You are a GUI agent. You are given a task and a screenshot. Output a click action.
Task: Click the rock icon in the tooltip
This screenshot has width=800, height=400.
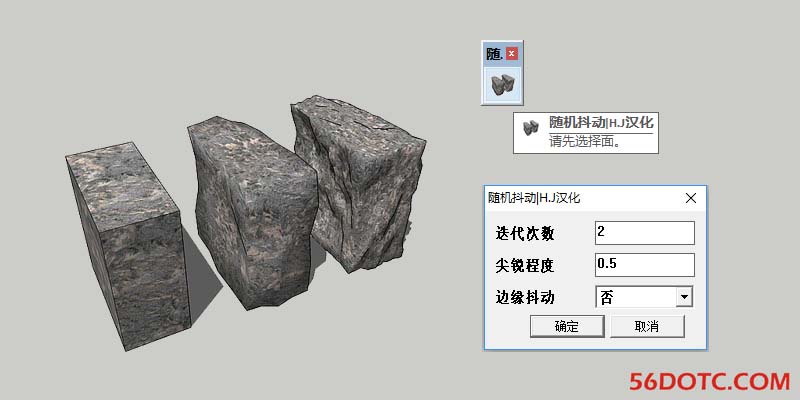tap(531, 125)
